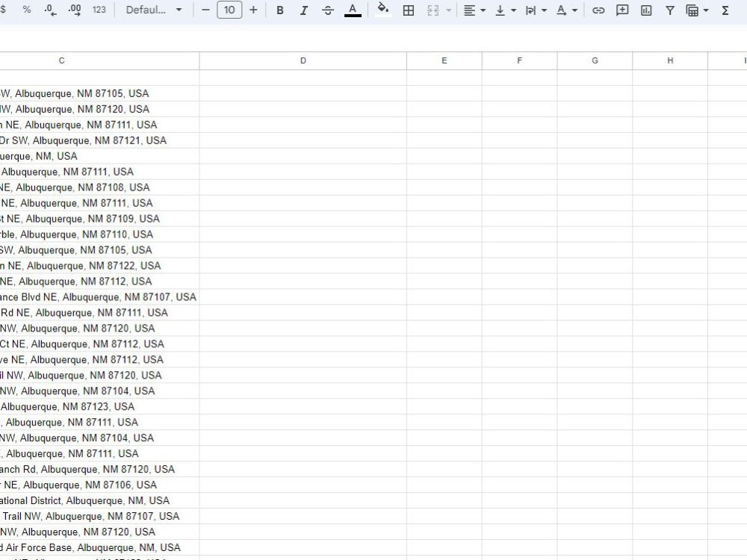Click cell 'uerque, NM, USA'
Screen dimensions: 747x560
99,156
